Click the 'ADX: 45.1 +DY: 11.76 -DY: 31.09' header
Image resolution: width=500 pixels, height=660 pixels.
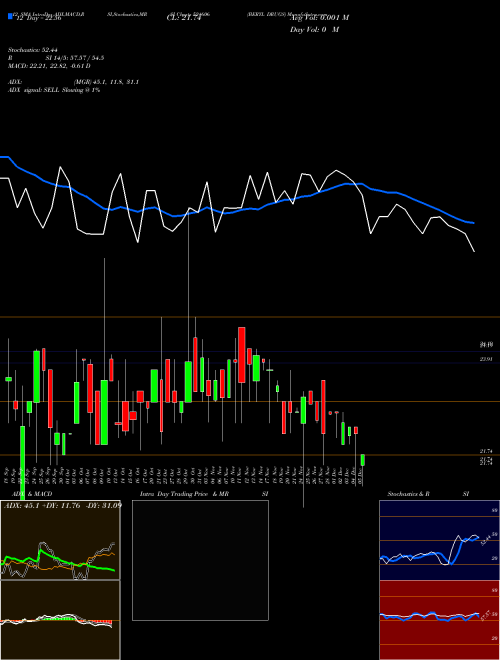pyautogui.click(x=63, y=505)
